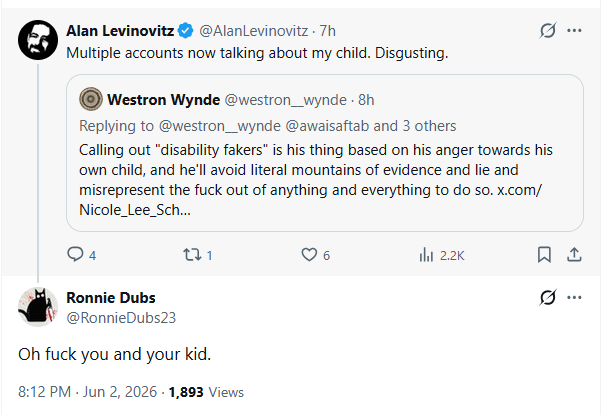Like Alan Levinovitz's tweet

(x=309, y=255)
